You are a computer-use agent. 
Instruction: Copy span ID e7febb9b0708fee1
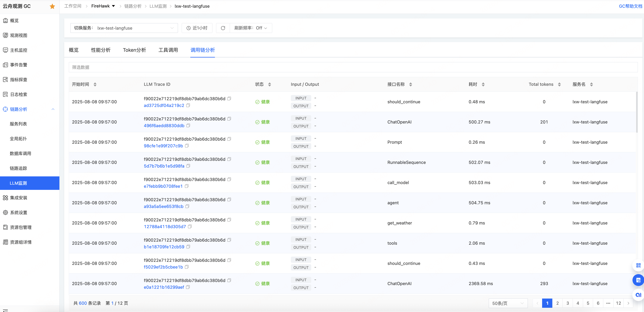click(187, 186)
